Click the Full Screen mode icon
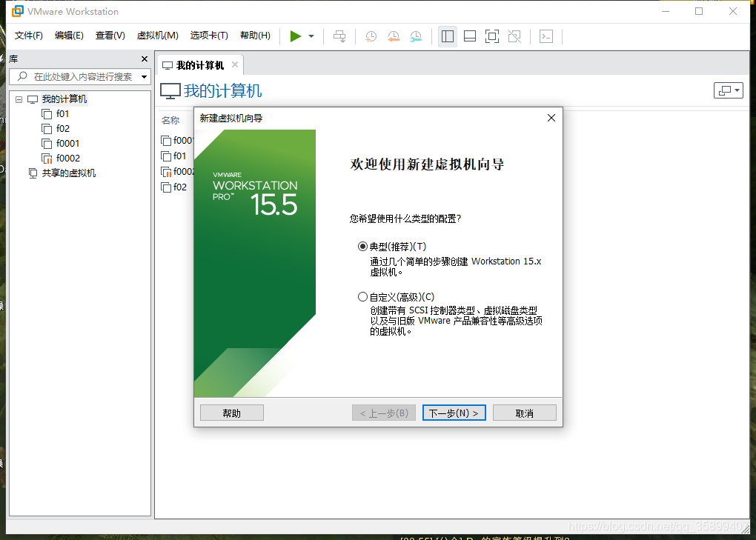The height and width of the screenshot is (540, 756). [492, 36]
